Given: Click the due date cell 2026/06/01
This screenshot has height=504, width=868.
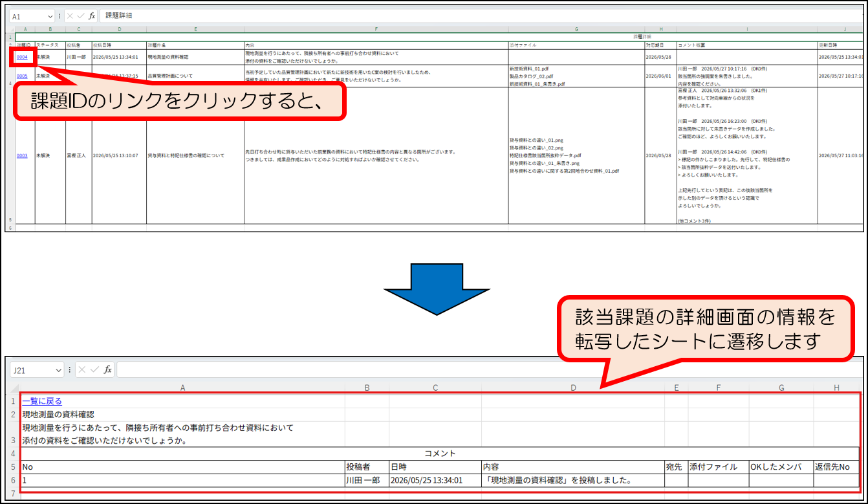Looking at the screenshot, I should [x=660, y=76].
